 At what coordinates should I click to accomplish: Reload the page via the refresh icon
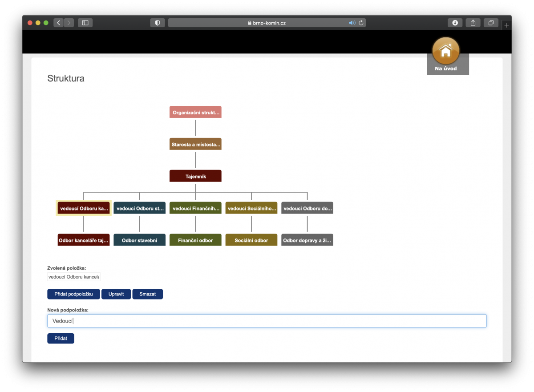click(361, 23)
